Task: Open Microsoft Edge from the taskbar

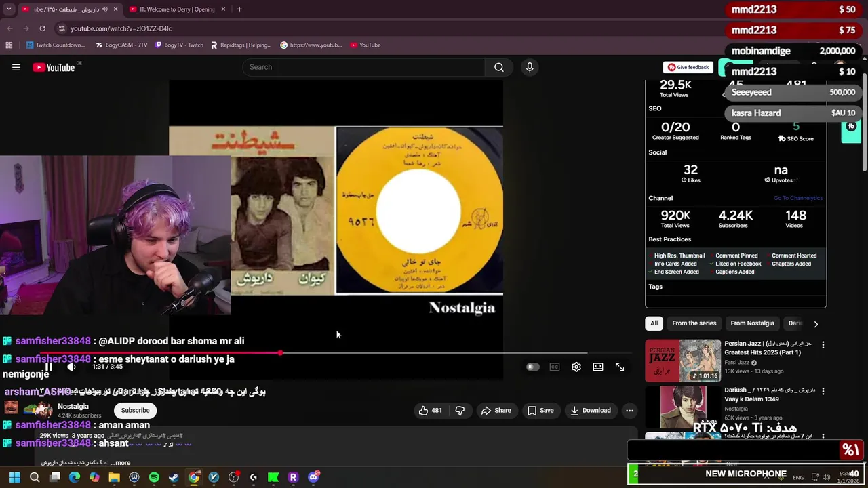Action: tap(75, 477)
